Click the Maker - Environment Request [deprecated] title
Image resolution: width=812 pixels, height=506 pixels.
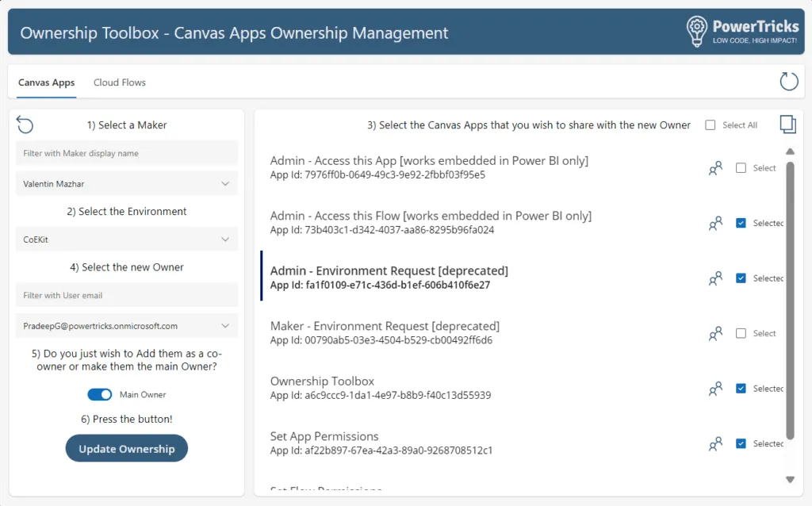pyautogui.click(x=385, y=326)
